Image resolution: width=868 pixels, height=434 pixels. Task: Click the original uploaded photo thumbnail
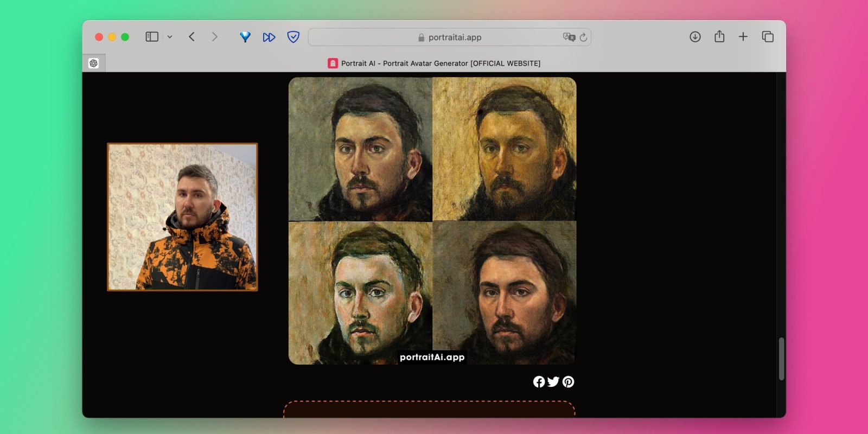(182, 217)
